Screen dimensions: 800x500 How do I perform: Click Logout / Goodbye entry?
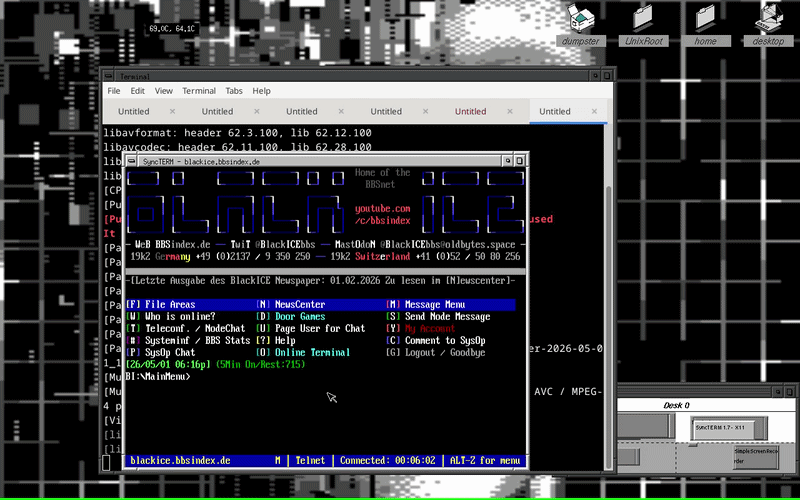(x=436, y=353)
